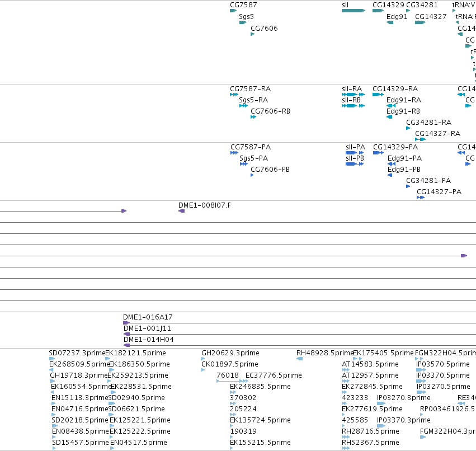Viewport: 476px width, 451px height.
Task: Open EST EK277619.5prime
Action: coord(372,410)
